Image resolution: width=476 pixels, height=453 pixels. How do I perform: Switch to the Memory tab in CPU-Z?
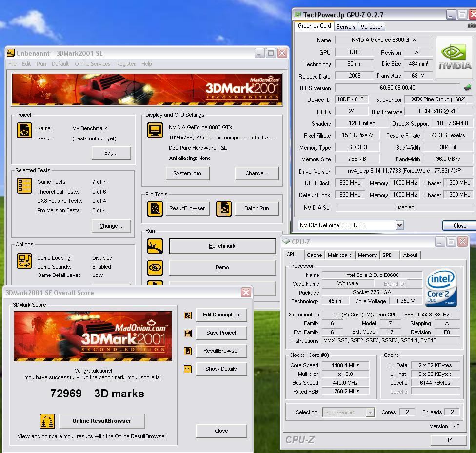click(367, 255)
